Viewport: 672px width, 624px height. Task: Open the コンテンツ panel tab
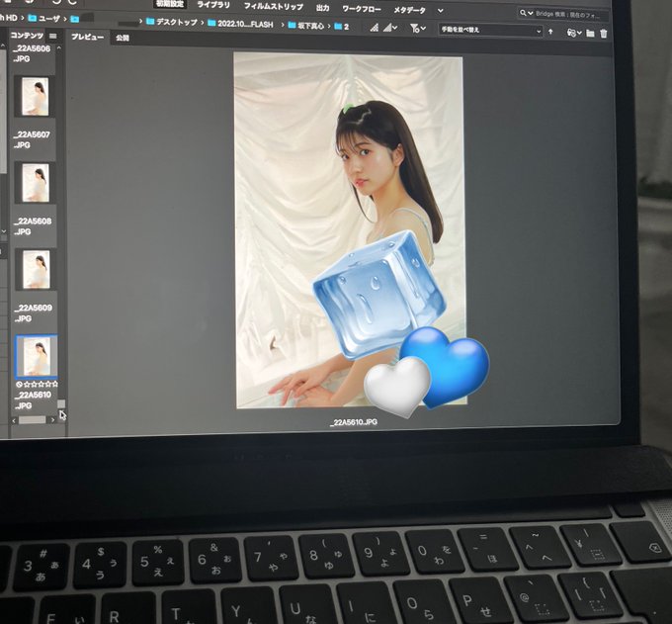pyautogui.click(x=27, y=36)
